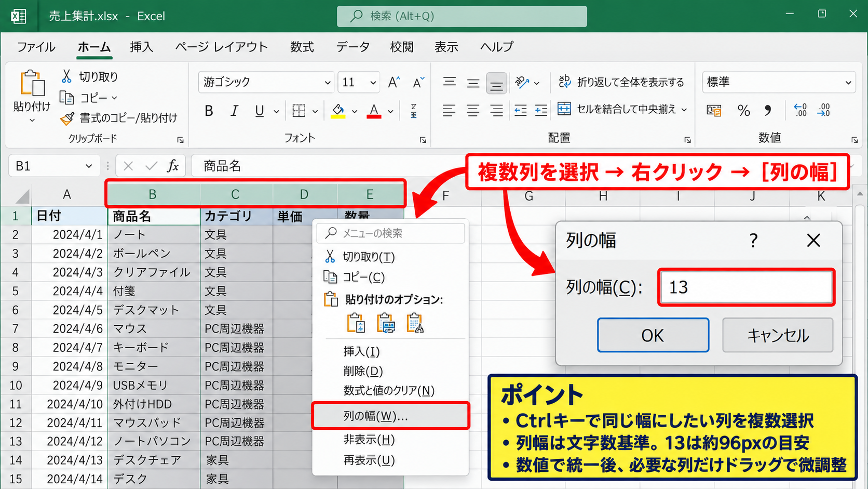This screenshot has width=868, height=489.
Task: Increase font size with the larger A icon
Action: 394,82
